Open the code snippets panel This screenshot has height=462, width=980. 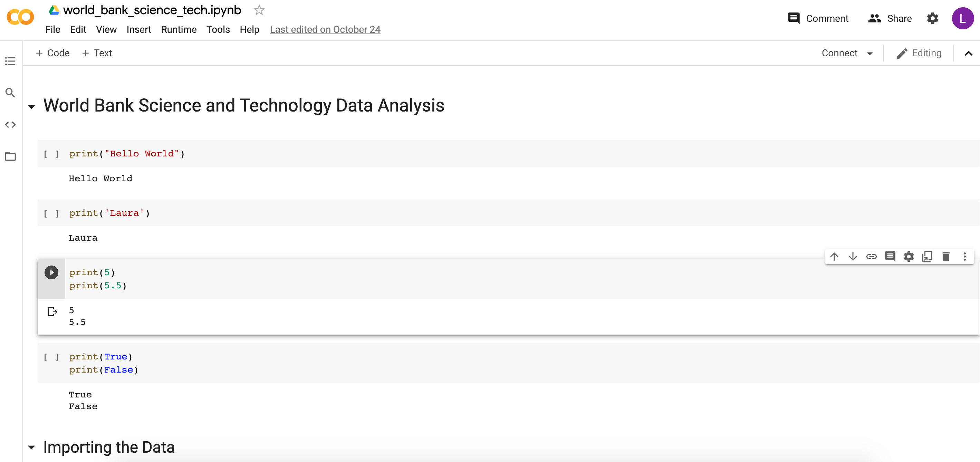pos(10,125)
